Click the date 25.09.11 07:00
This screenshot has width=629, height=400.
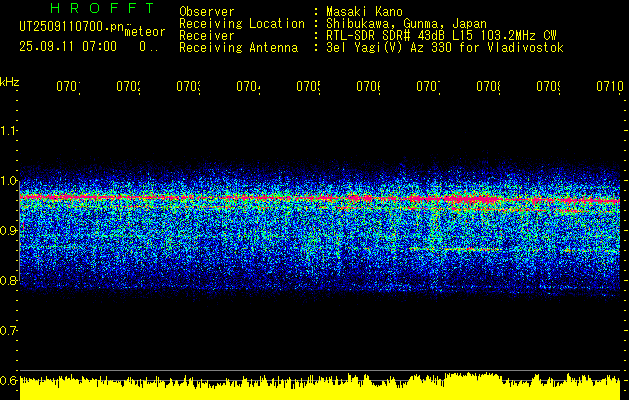coord(68,47)
